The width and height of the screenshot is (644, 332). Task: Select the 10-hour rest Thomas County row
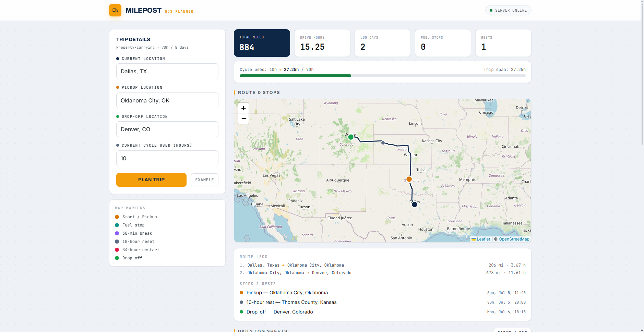click(383, 302)
